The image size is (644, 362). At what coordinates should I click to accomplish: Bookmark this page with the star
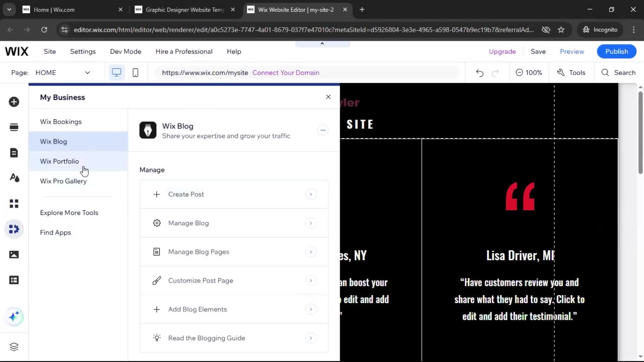(561, 30)
